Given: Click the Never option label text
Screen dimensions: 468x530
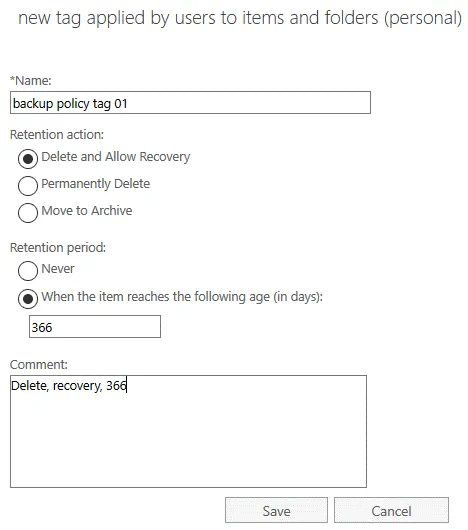Looking at the screenshot, I should pos(58,269).
